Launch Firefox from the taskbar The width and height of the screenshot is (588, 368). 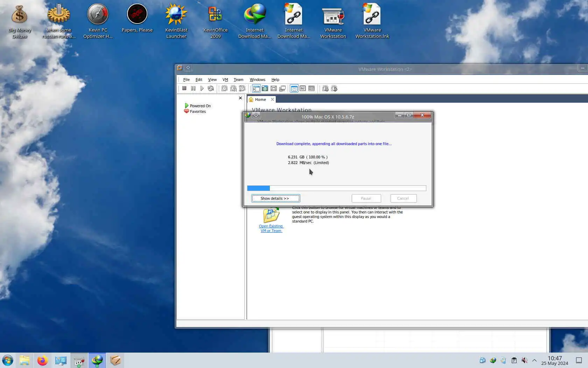click(43, 360)
